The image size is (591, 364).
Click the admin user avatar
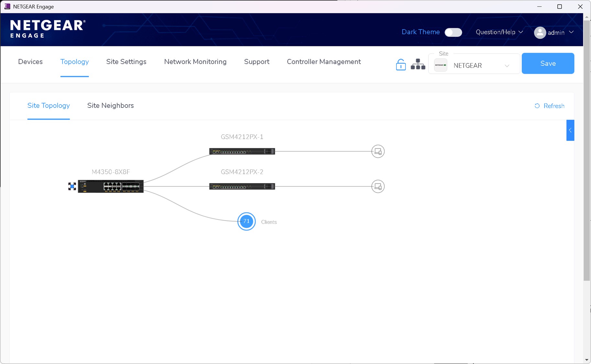[540, 32]
